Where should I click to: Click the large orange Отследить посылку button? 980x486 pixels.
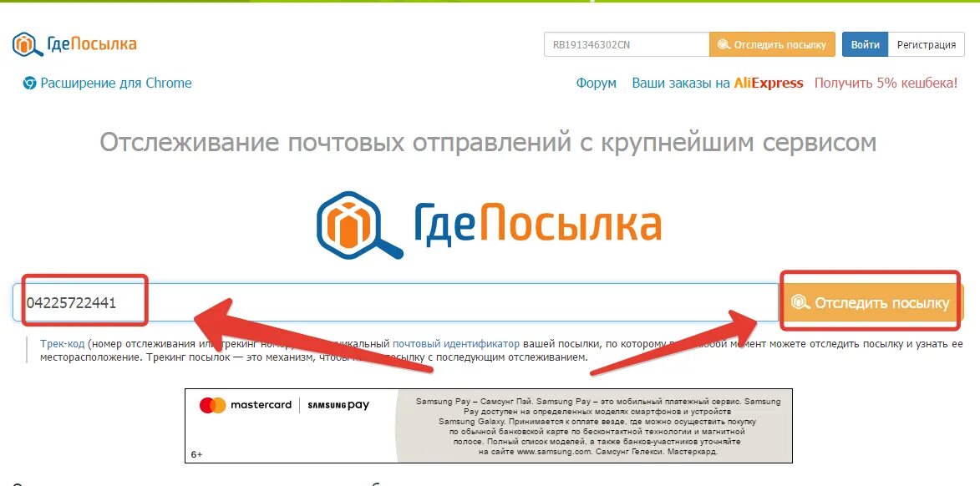pyautogui.click(x=870, y=303)
